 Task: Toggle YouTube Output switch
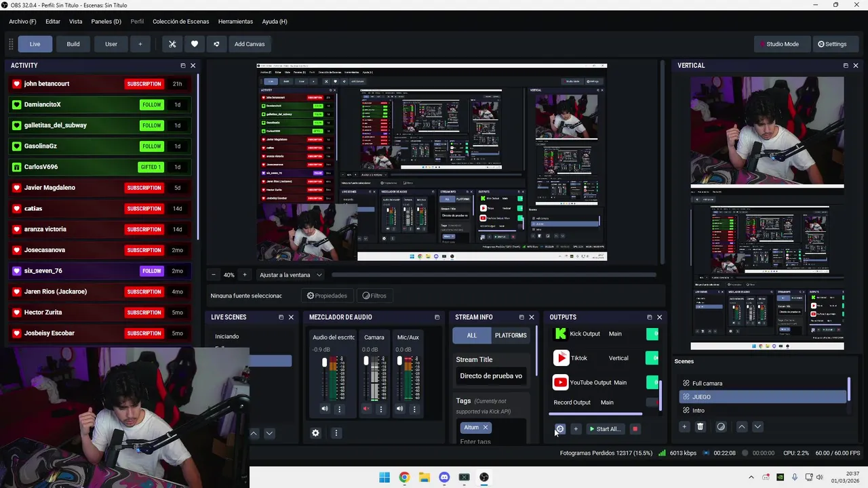pyautogui.click(x=652, y=382)
